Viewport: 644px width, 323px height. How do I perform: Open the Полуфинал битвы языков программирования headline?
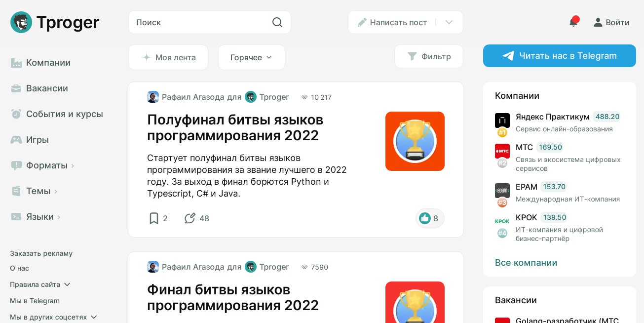coord(235,127)
